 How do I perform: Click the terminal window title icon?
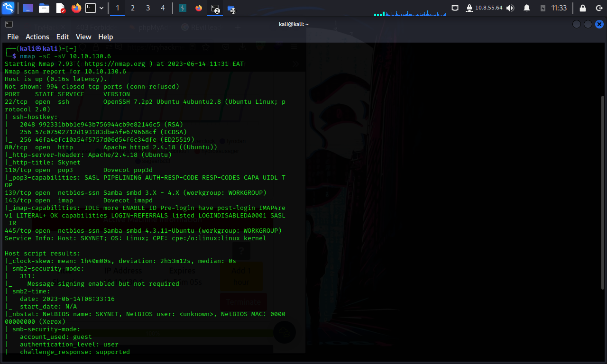pyautogui.click(x=9, y=24)
